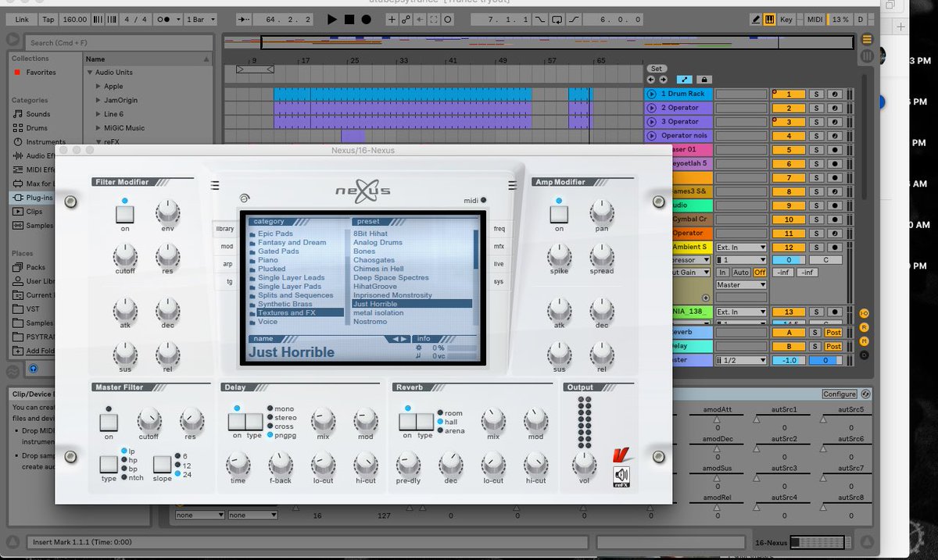Open the Nexus library tab
The width and height of the screenshot is (938, 560).
tap(224, 229)
